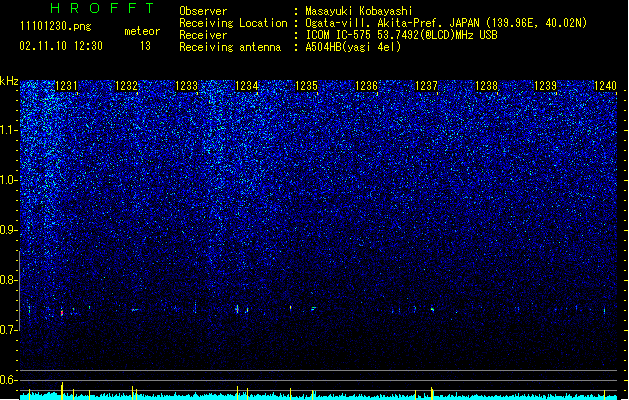Click the 1232 time marker
This screenshot has height=400, width=629.
[126, 86]
